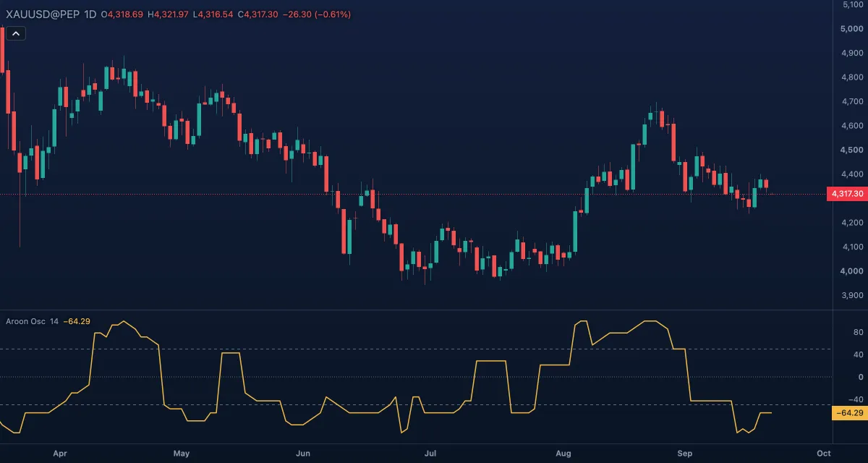Click the 4,200 price axis label
Screen dimensions: 868x463
click(x=852, y=223)
